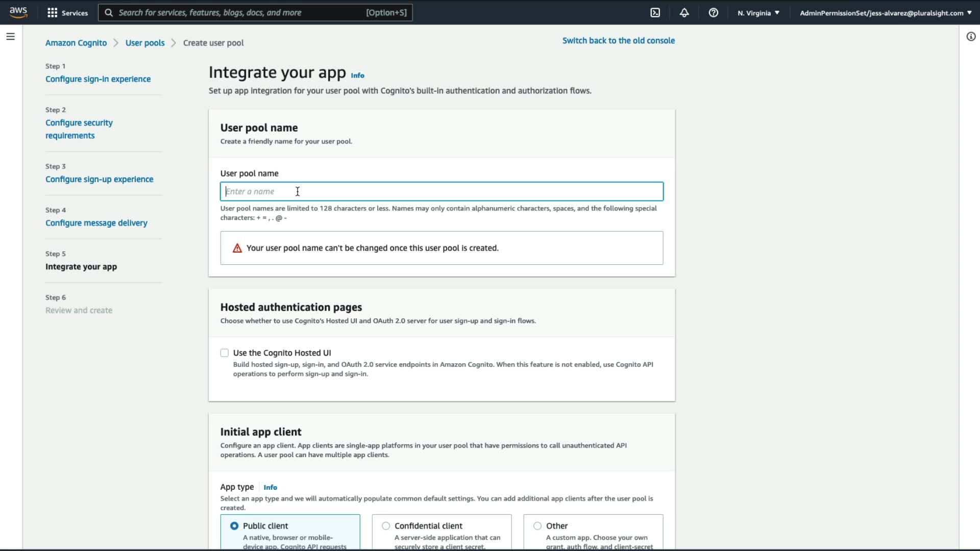Click the Info link beside App type
Image resolution: width=980 pixels, height=551 pixels.
pyautogui.click(x=270, y=487)
